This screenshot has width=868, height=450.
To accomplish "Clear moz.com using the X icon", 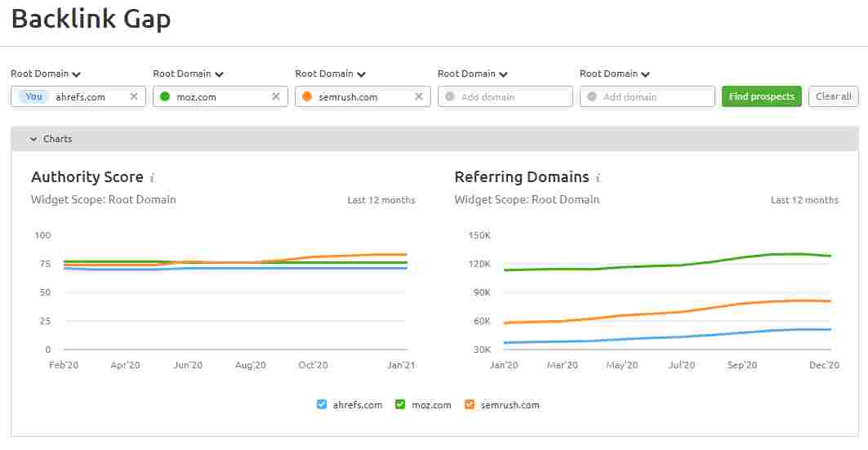I will click(276, 96).
